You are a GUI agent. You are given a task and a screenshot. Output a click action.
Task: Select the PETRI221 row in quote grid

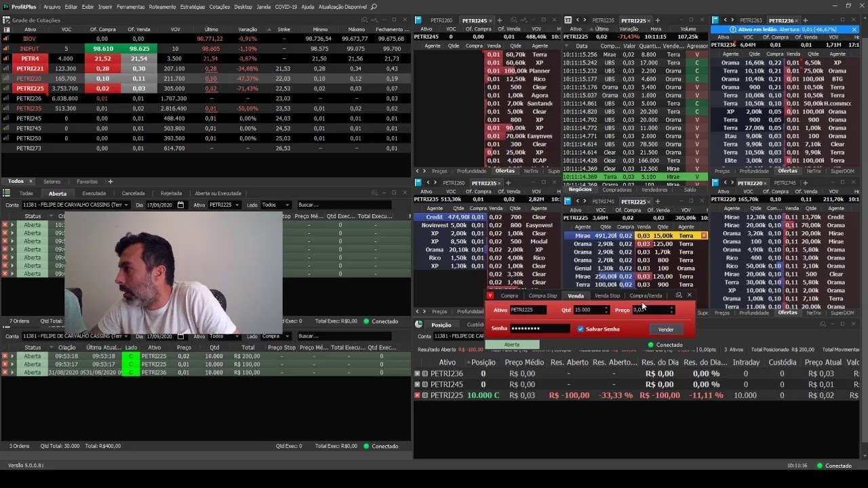point(205,68)
